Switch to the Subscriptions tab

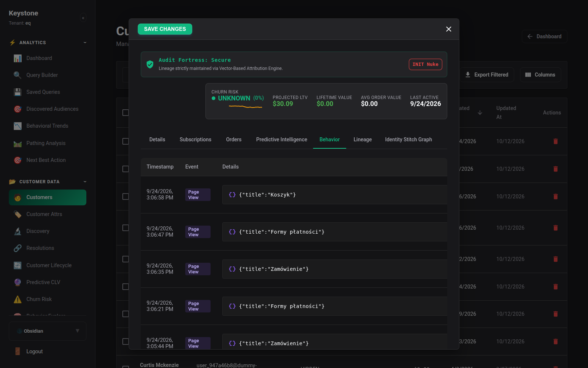tap(196, 139)
